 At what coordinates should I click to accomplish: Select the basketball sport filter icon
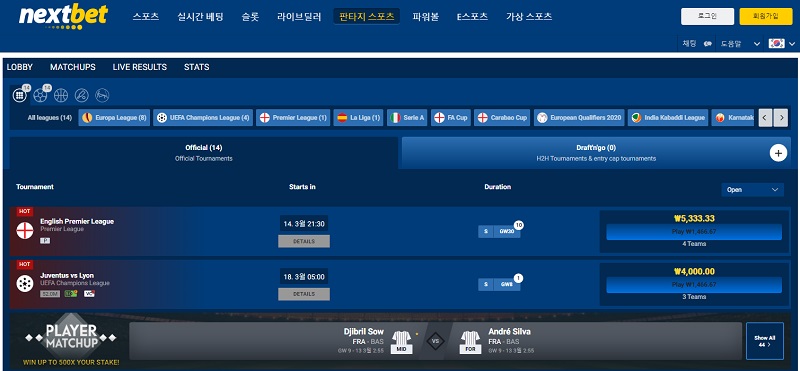61,95
